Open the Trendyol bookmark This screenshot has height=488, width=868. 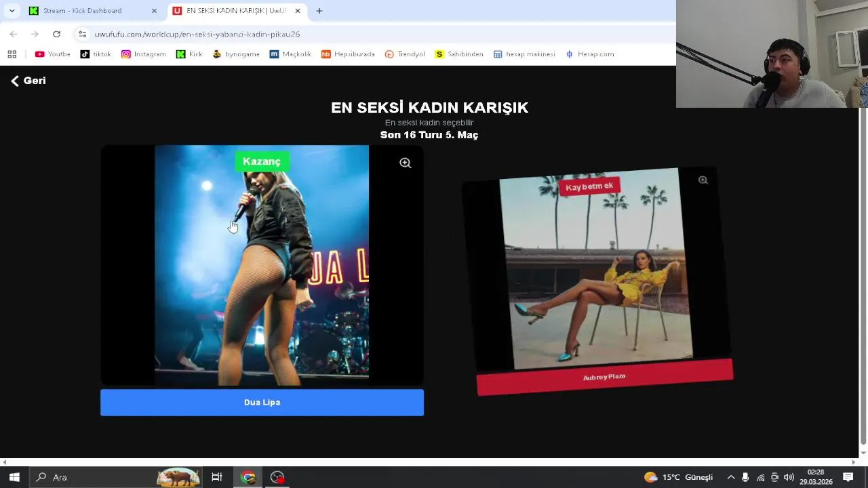(405, 54)
